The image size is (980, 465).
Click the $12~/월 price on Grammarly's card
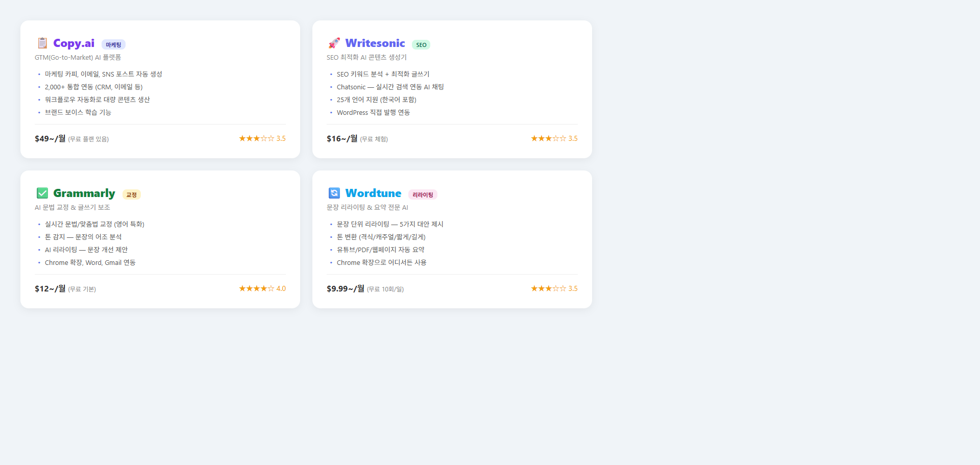pos(50,288)
